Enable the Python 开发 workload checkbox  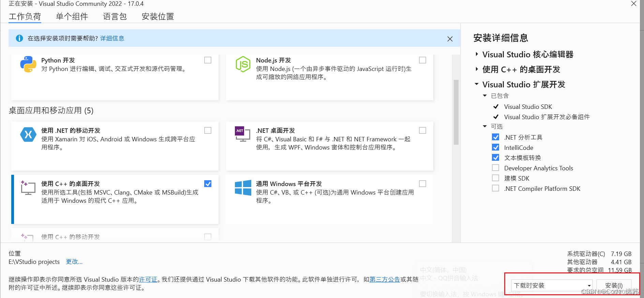[x=208, y=60]
